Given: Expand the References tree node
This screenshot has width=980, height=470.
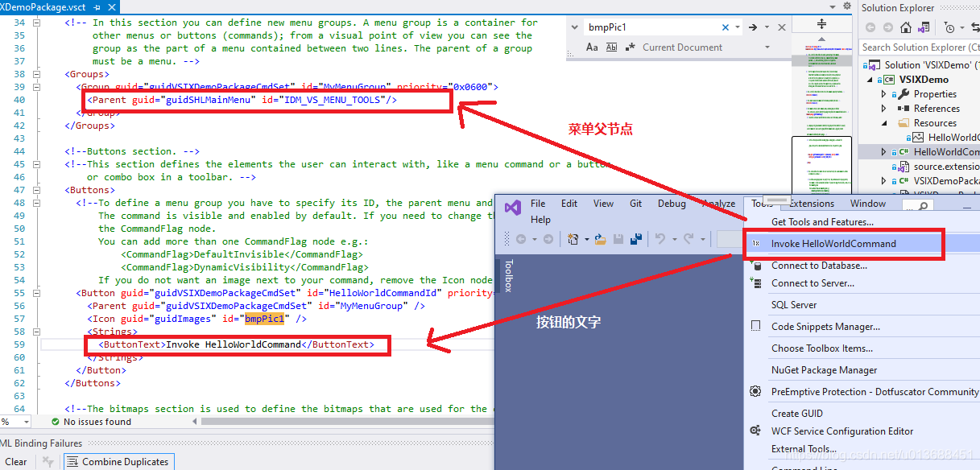Looking at the screenshot, I should 884,109.
